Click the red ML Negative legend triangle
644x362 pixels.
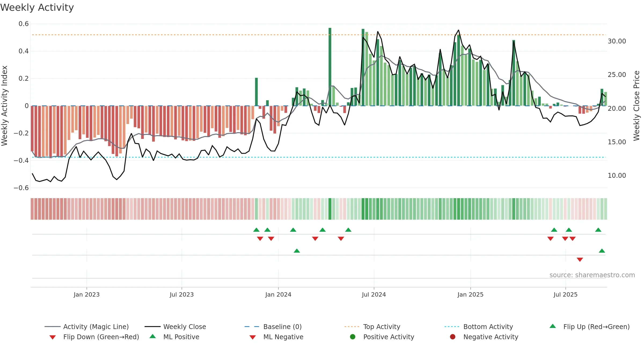(x=253, y=337)
